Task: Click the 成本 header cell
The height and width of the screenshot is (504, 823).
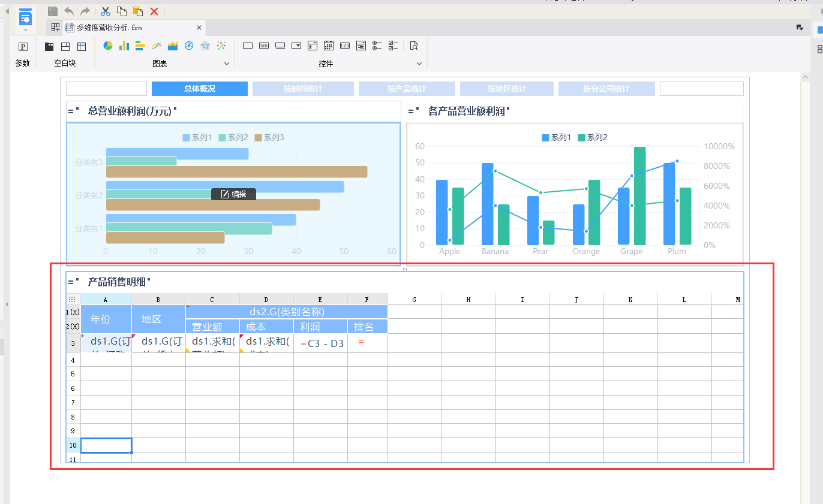Action: click(x=267, y=327)
